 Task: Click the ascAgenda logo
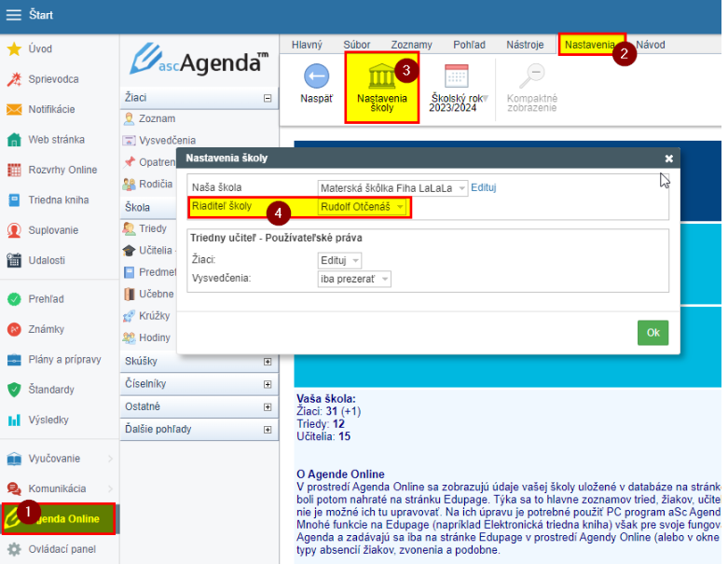tap(199, 60)
